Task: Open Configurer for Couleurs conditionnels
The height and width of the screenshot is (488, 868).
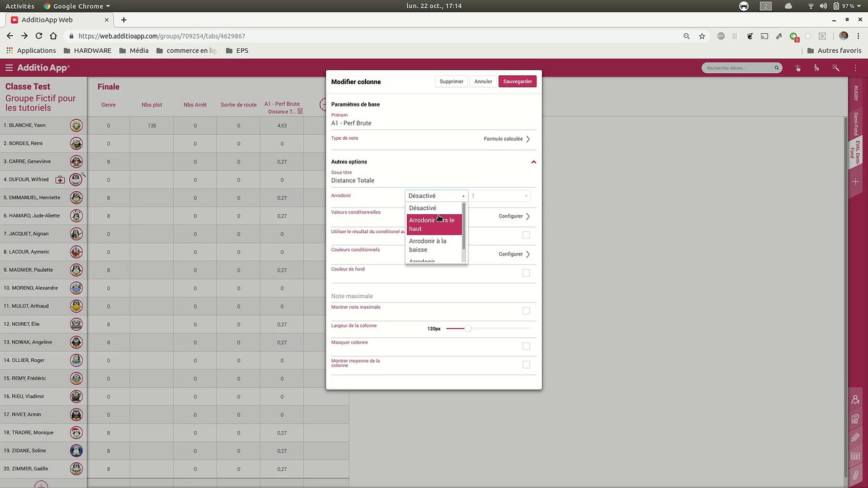Action: [515, 254]
